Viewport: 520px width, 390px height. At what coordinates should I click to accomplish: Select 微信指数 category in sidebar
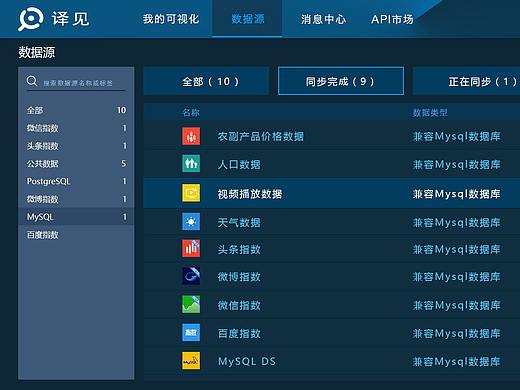(76, 128)
